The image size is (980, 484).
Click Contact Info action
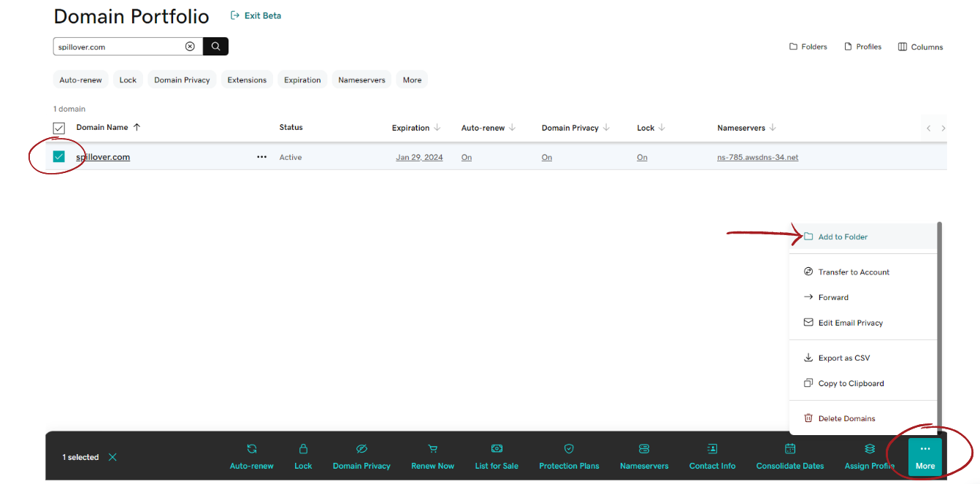pyautogui.click(x=712, y=457)
